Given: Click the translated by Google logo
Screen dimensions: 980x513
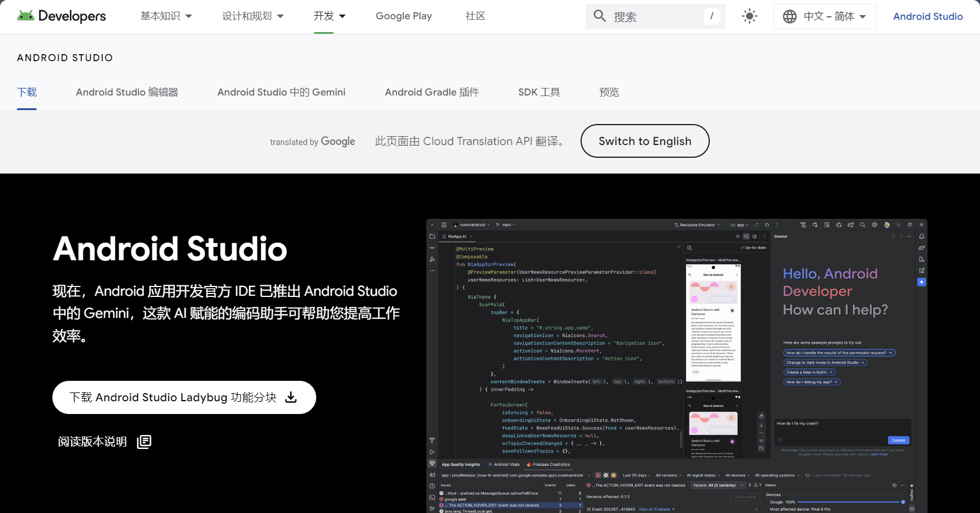Looking at the screenshot, I should pyautogui.click(x=313, y=141).
